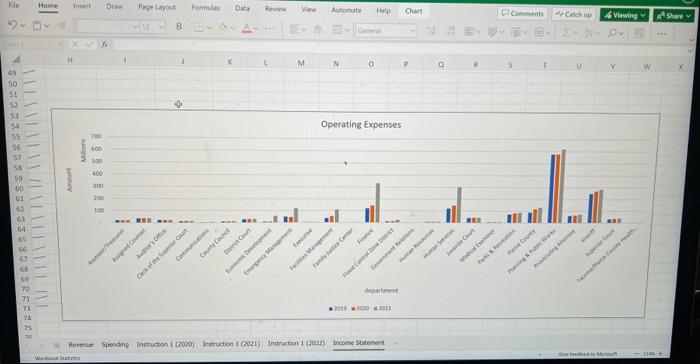Click the fx insert function icon
This screenshot has width=700, height=364.
[104, 44]
